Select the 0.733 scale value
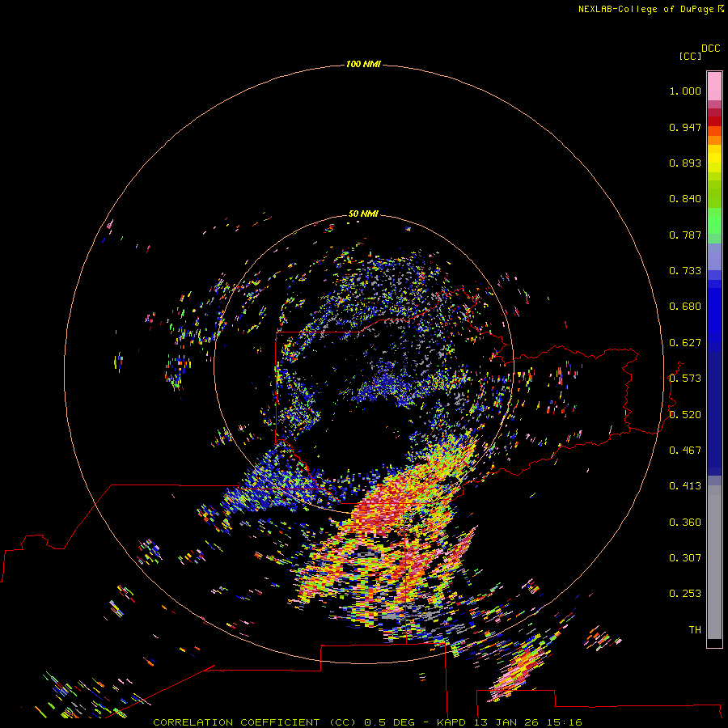 click(685, 271)
